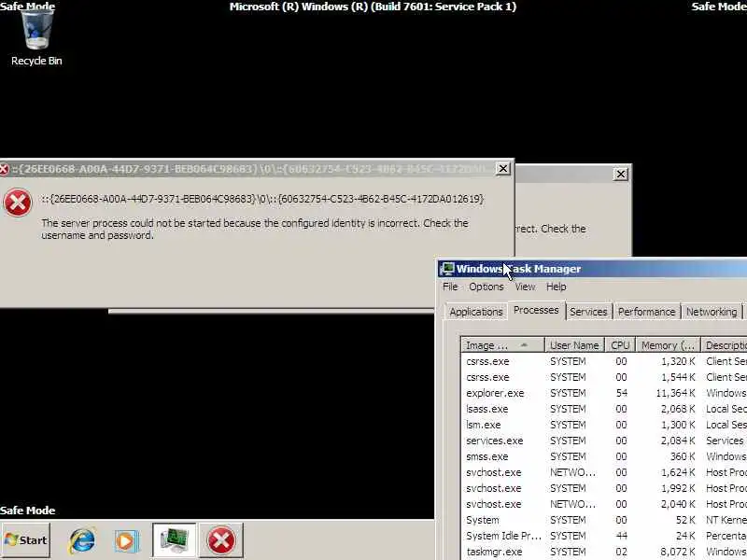Image resolution: width=747 pixels, height=560 pixels.
Task: Sort by User Name column header
Action: (x=574, y=345)
